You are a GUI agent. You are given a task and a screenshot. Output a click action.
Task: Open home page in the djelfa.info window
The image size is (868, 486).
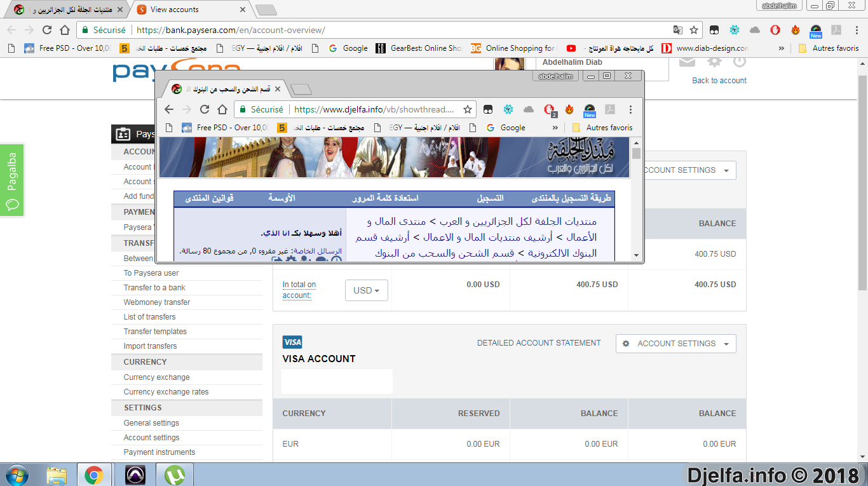(222, 109)
